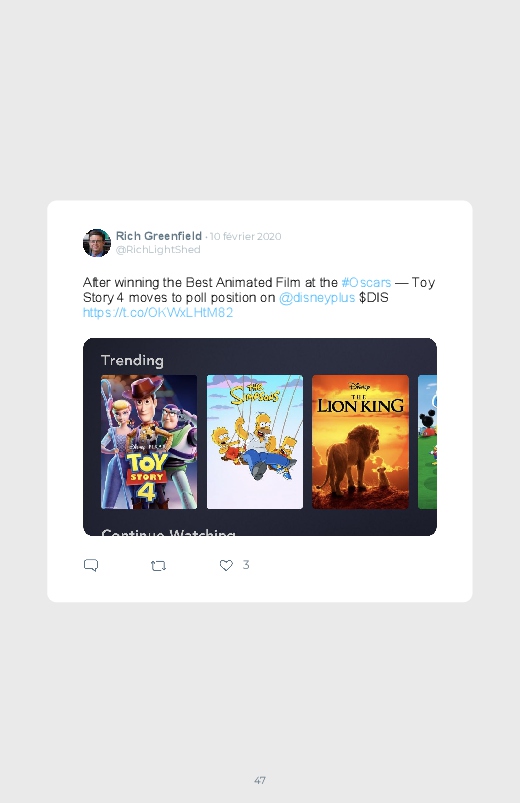This screenshot has height=803, width=520.
Task: Open the t.co/OKWxLHtM82 link
Action: coord(158,312)
